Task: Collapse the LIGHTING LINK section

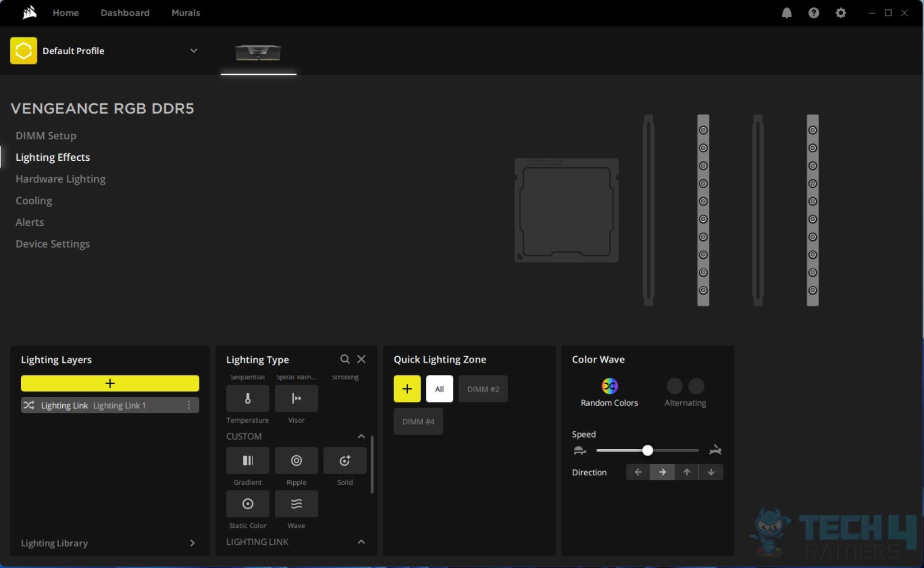Action: click(x=361, y=542)
